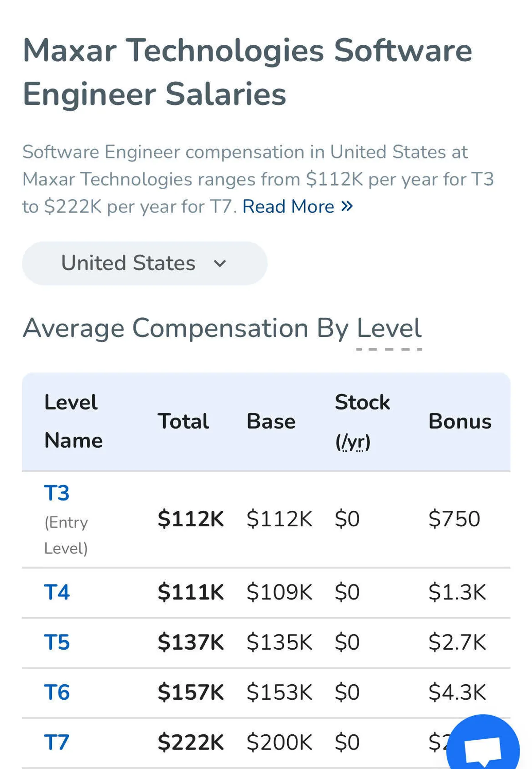Click the Level Name column header

[73, 422]
